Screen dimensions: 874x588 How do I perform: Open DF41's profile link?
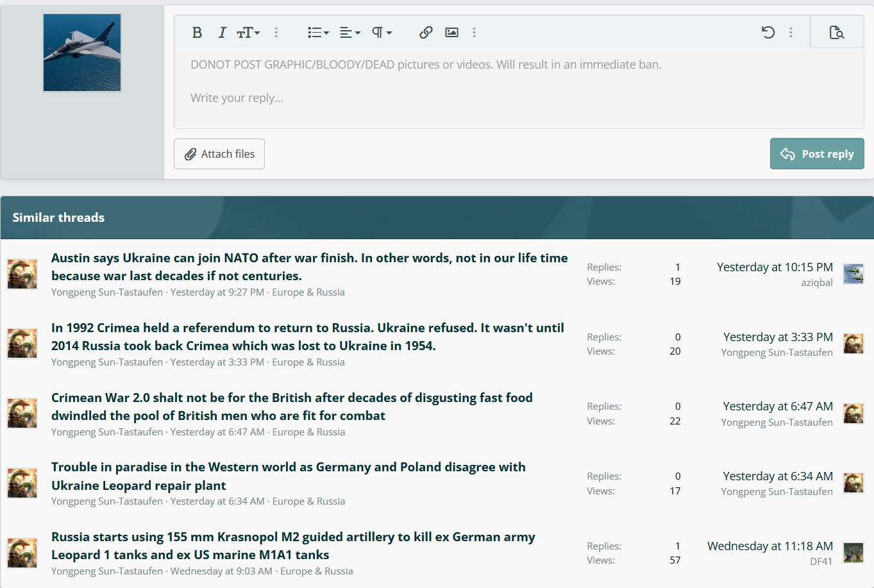point(821,562)
